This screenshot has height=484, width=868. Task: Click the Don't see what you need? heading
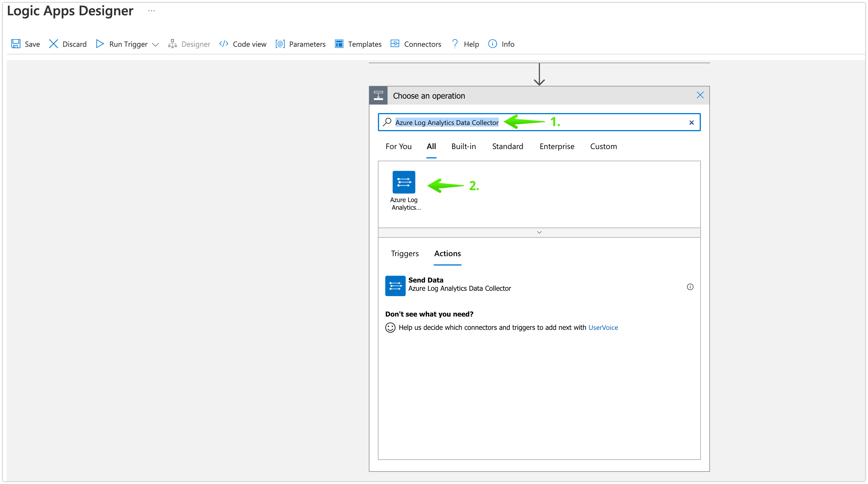(x=429, y=314)
